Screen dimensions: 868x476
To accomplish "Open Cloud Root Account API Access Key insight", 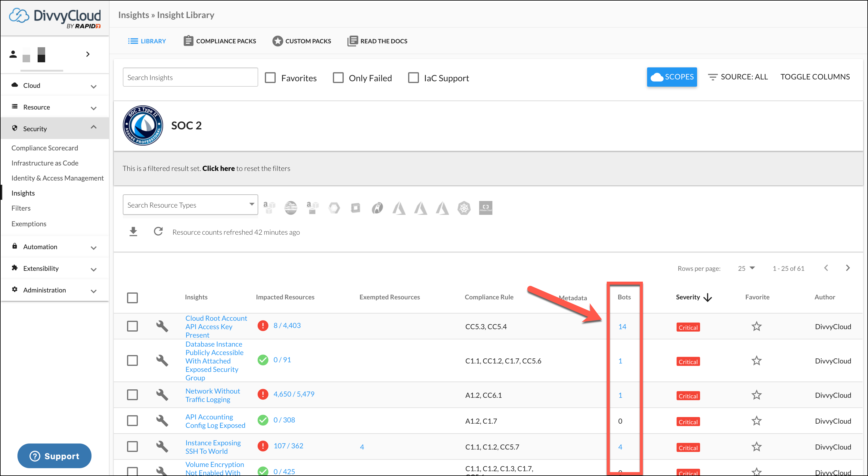I will tap(216, 326).
